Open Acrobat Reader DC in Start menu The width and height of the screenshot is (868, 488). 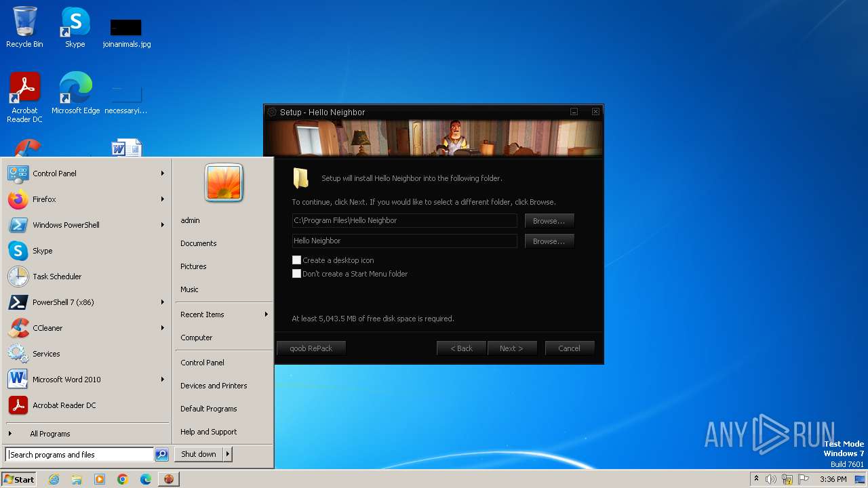pos(87,405)
